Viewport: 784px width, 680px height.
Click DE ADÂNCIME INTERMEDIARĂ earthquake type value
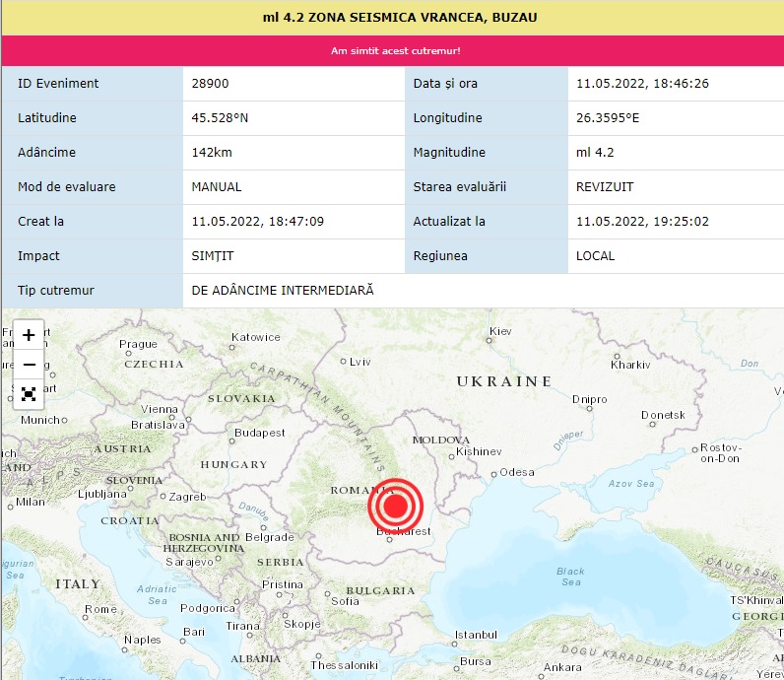coord(283,290)
